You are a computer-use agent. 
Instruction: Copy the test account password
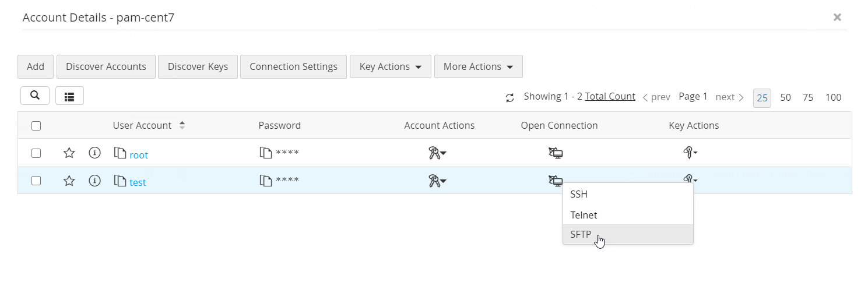pyautogui.click(x=266, y=181)
